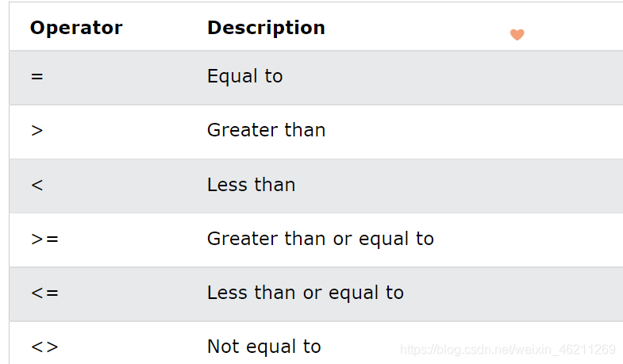Click 'Greater than or equal to' text

click(320, 239)
